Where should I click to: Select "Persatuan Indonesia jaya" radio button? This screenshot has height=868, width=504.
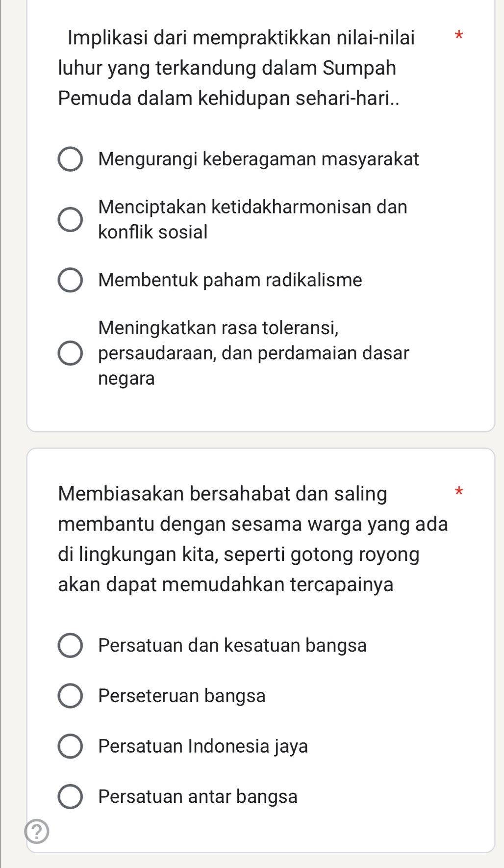pyautogui.click(x=70, y=746)
